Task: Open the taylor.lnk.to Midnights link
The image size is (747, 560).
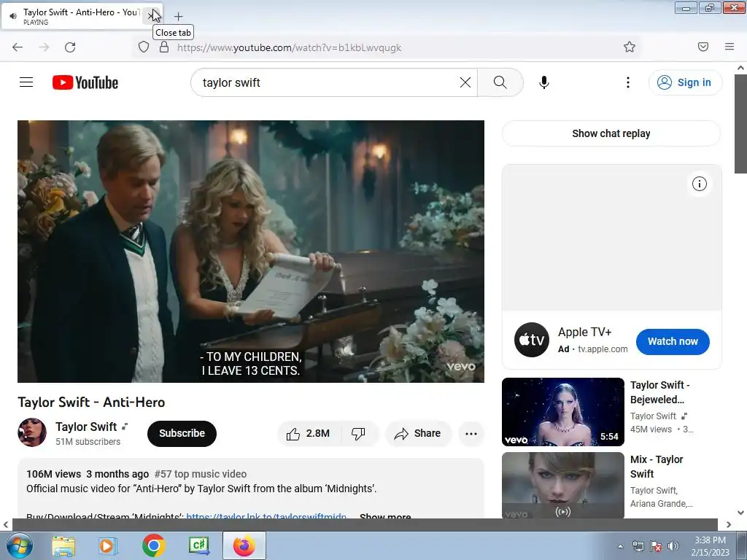Action: click(x=266, y=516)
